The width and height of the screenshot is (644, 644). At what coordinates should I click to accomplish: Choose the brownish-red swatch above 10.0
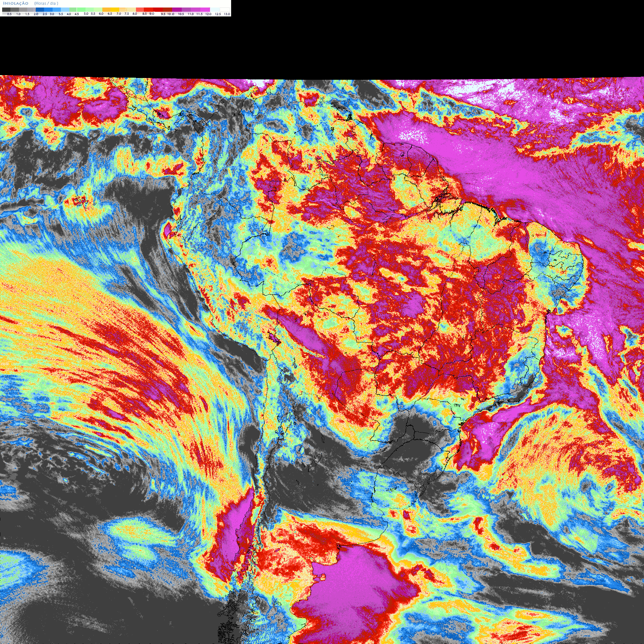pos(167,10)
